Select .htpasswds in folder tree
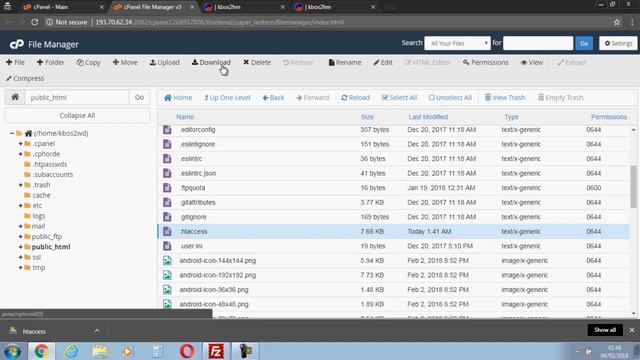 tap(49, 164)
